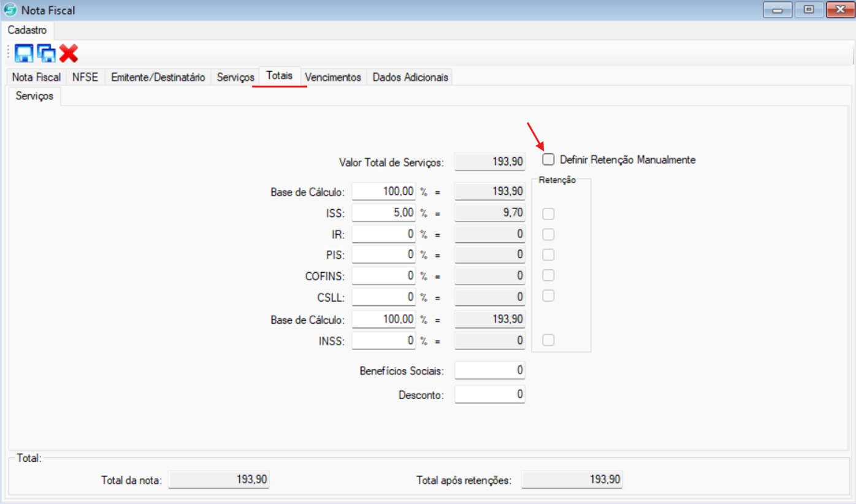Open the Dados Adicionais tab

pyautogui.click(x=410, y=77)
